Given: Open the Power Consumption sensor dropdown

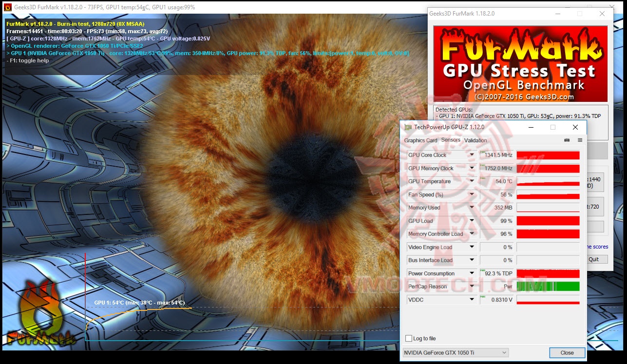Looking at the screenshot, I should tap(472, 273).
